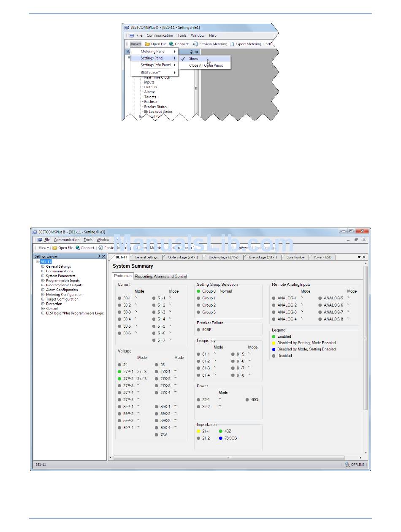Choose Close All Open Views from the submenu
401x532 pixels.
point(205,65)
